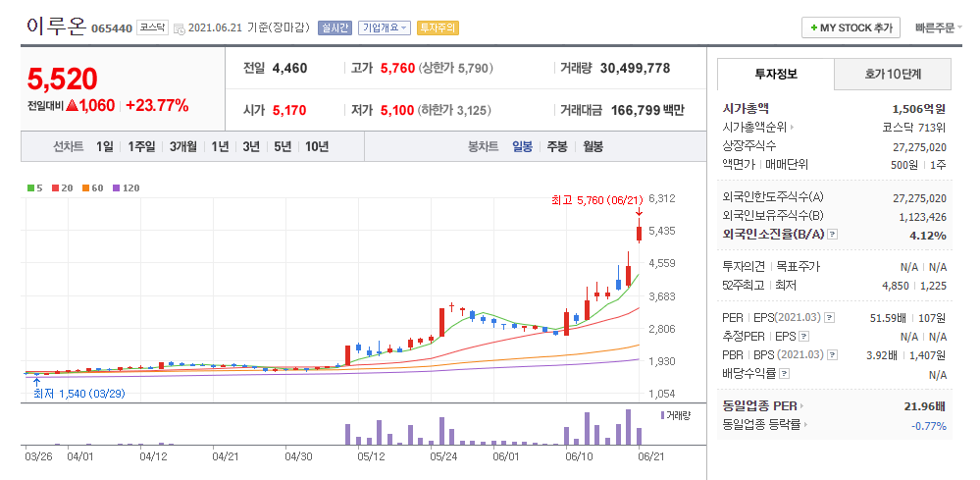Switch to the 호가10단계 tab
Screen dimensions: 980x480
(x=893, y=75)
